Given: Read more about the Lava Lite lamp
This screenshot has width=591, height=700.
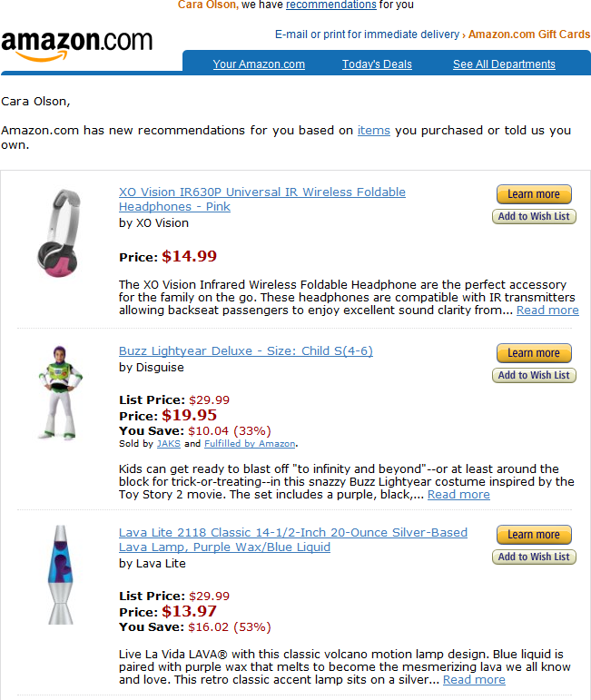Looking at the screenshot, I should pyautogui.click(x=474, y=679).
